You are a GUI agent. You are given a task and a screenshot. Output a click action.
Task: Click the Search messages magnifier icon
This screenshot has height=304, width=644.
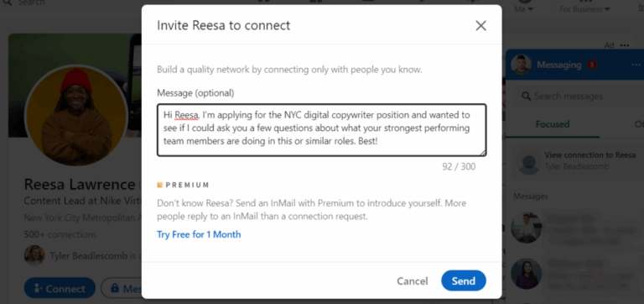[x=526, y=97]
